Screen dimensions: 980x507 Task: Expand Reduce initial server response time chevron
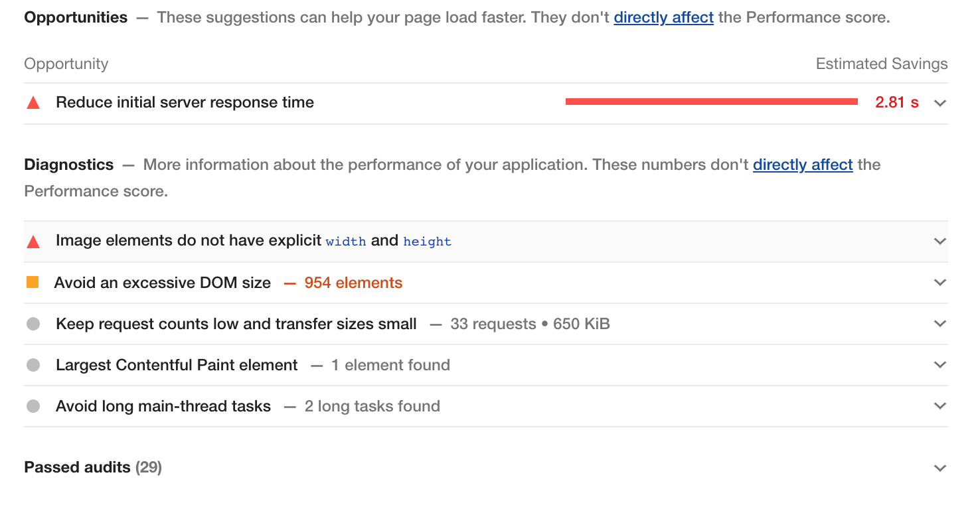[x=939, y=103]
